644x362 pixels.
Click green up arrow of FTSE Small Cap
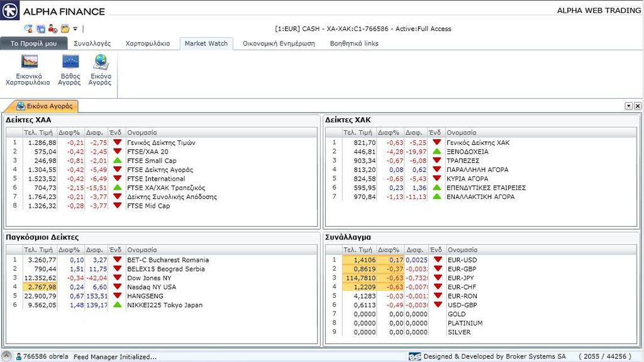(118, 161)
